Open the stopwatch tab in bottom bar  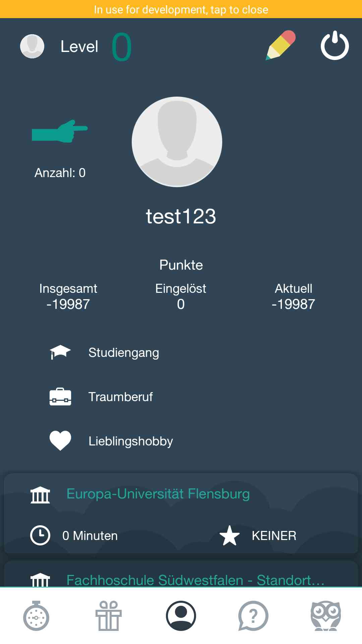[x=36, y=616]
